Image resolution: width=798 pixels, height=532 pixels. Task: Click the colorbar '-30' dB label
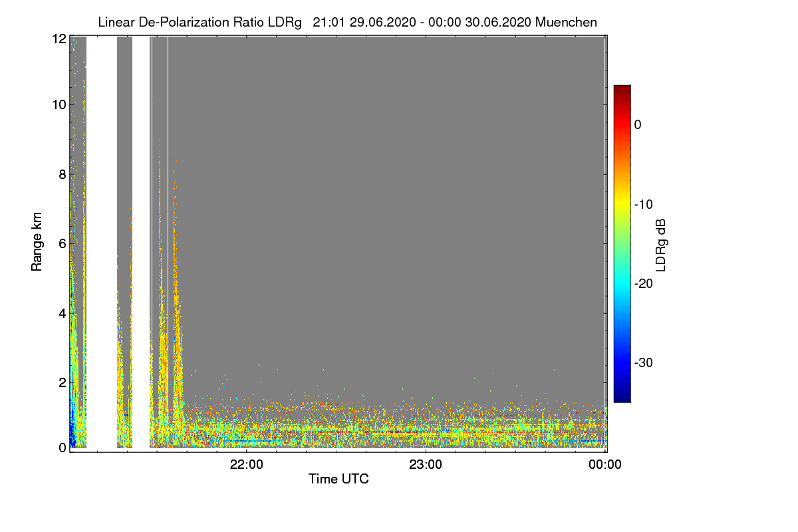(x=644, y=363)
